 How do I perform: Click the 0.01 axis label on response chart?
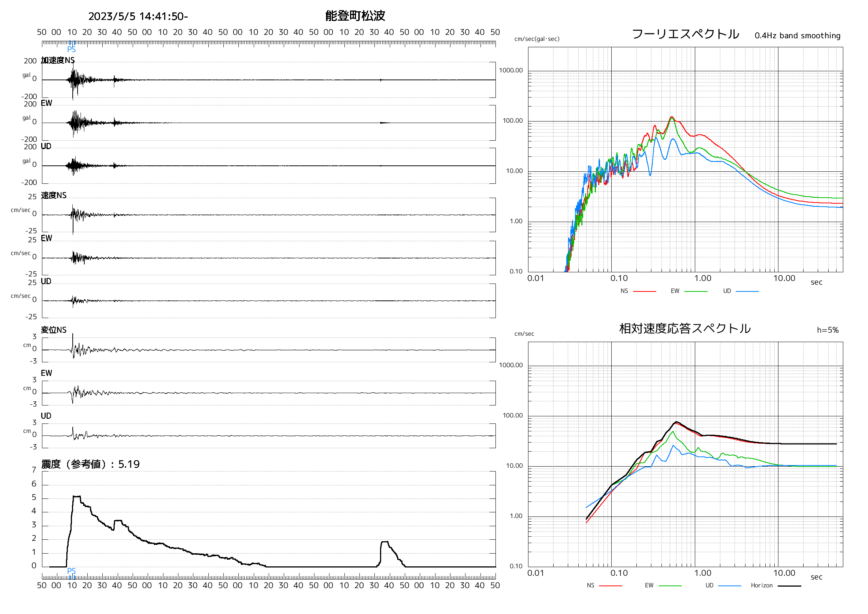(535, 573)
